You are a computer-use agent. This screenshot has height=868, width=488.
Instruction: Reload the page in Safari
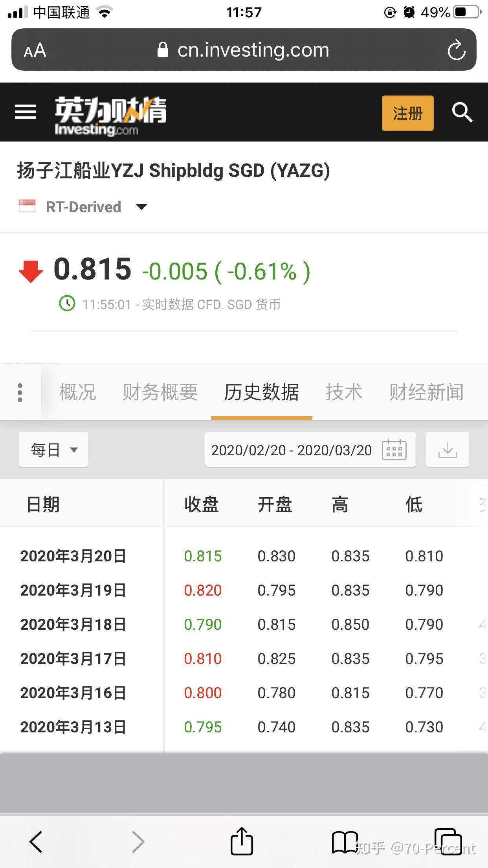(456, 50)
